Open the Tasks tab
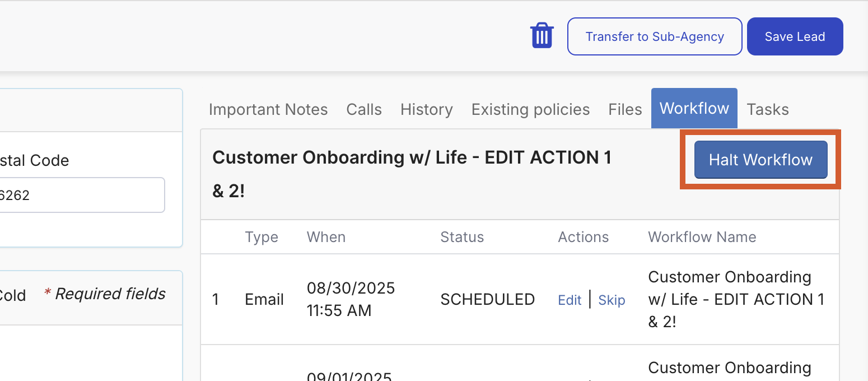The height and width of the screenshot is (381, 868). (x=767, y=109)
